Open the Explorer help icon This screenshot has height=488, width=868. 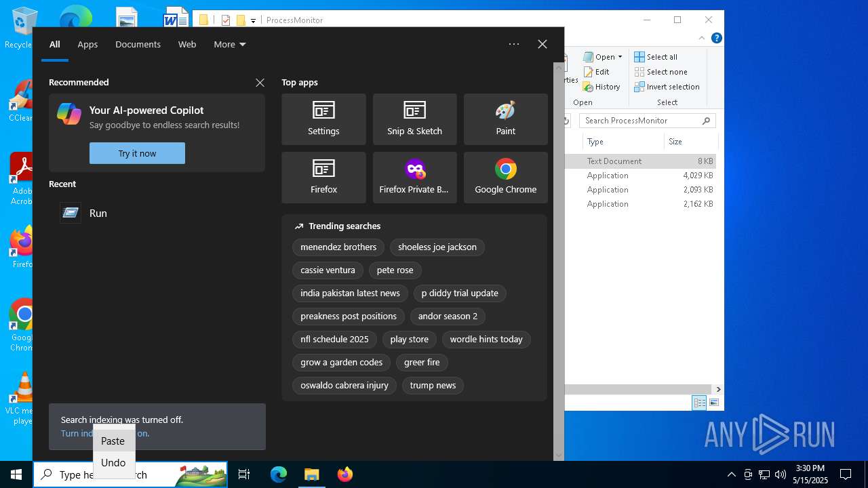click(x=716, y=38)
